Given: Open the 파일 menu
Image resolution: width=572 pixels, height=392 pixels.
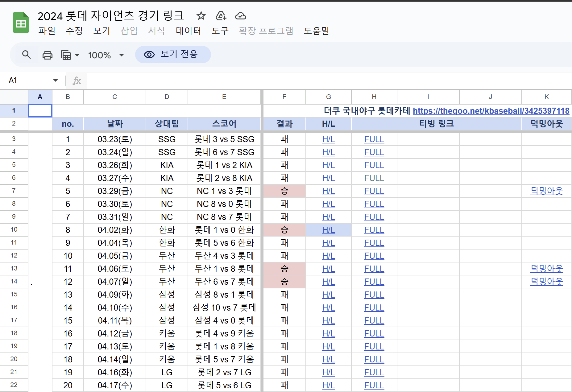Looking at the screenshot, I should (x=47, y=31).
